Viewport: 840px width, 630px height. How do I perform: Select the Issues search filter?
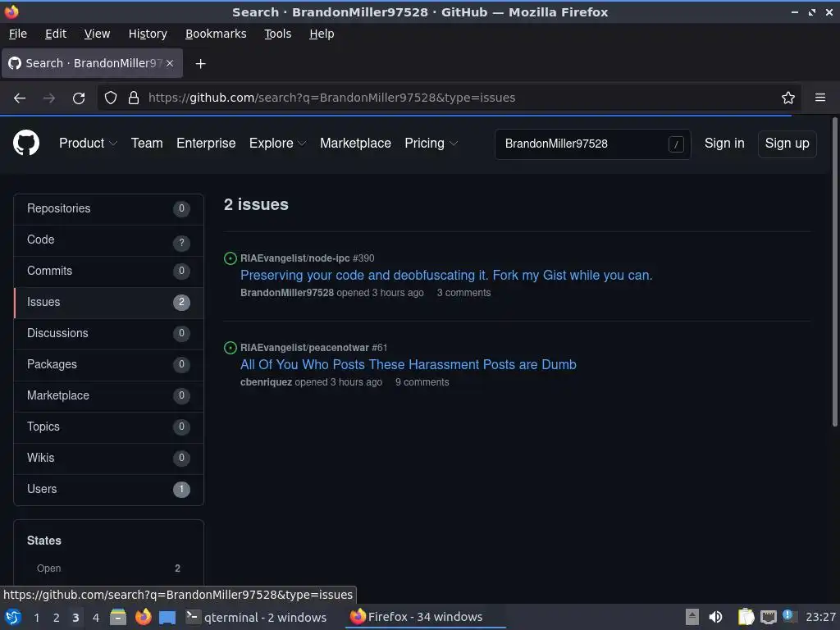109,303
